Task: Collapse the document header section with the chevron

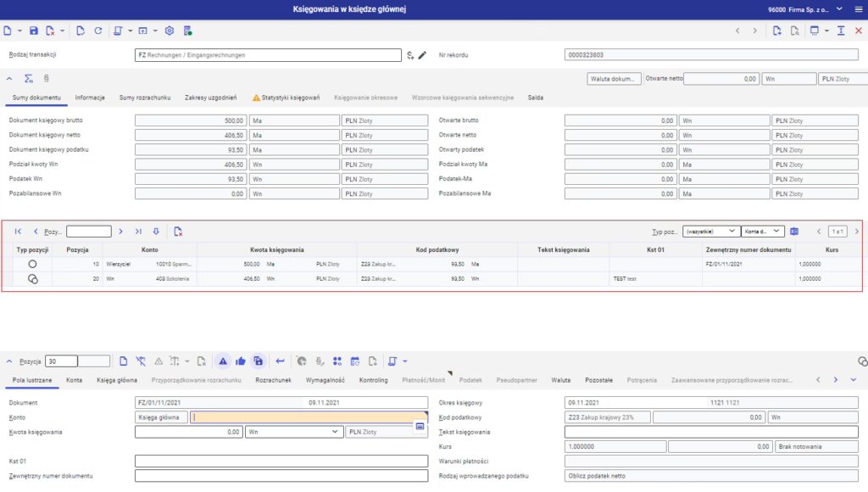Action: (x=10, y=79)
